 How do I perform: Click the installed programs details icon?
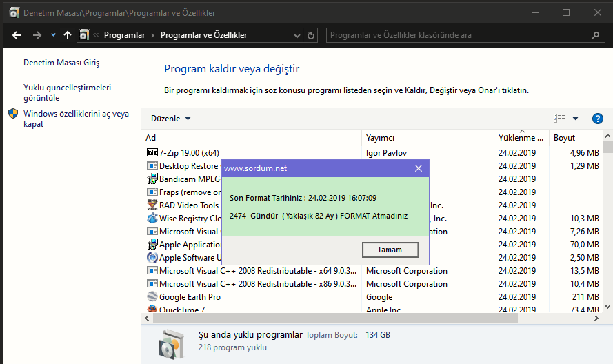[171, 344]
